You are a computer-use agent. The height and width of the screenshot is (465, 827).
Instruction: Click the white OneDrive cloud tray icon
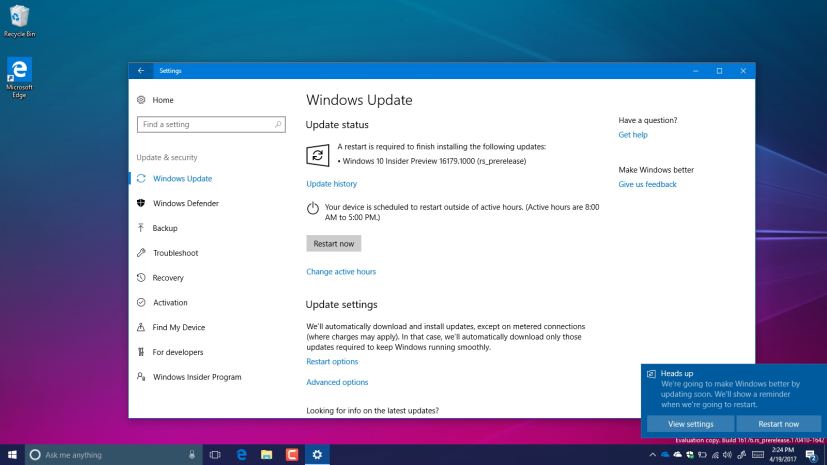678,454
